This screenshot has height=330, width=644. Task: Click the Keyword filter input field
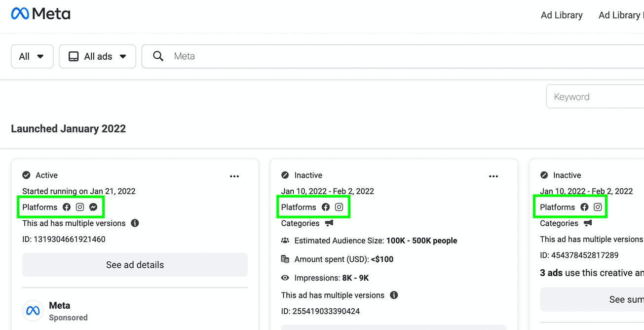pyautogui.click(x=595, y=97)
